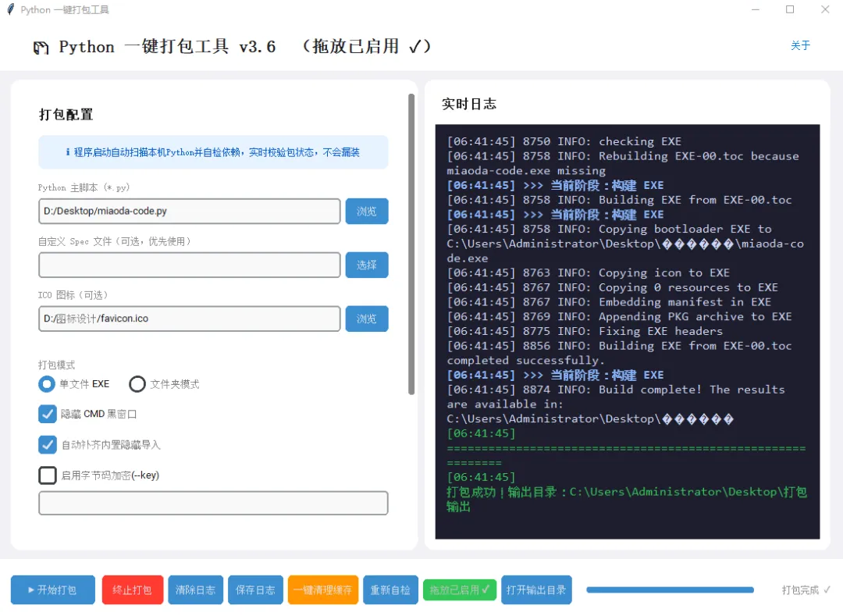Minimize the window
This screenshot has height=616, width=843.
pos(756,9)
